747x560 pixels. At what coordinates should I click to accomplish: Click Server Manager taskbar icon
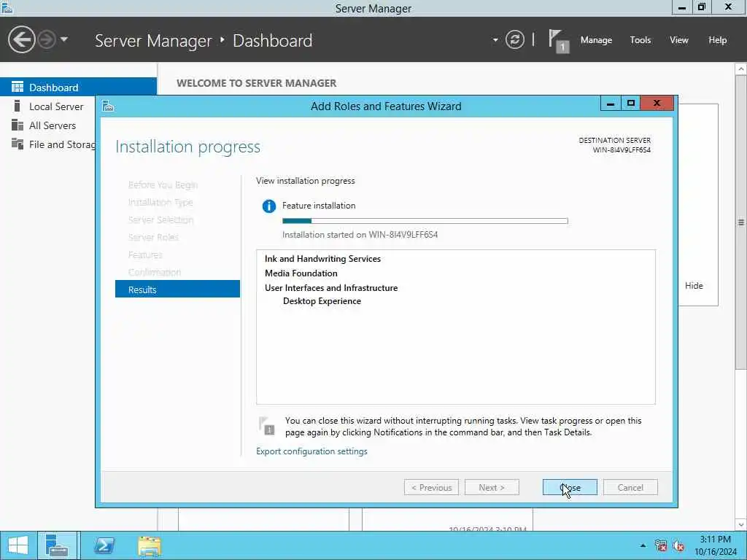(x=57, y=545)
